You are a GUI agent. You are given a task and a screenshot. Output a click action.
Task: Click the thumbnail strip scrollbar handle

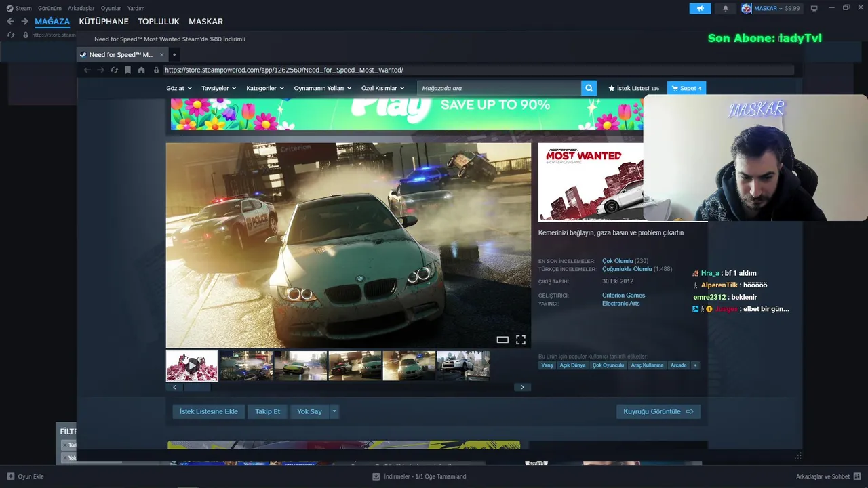[x=197, y=387]
